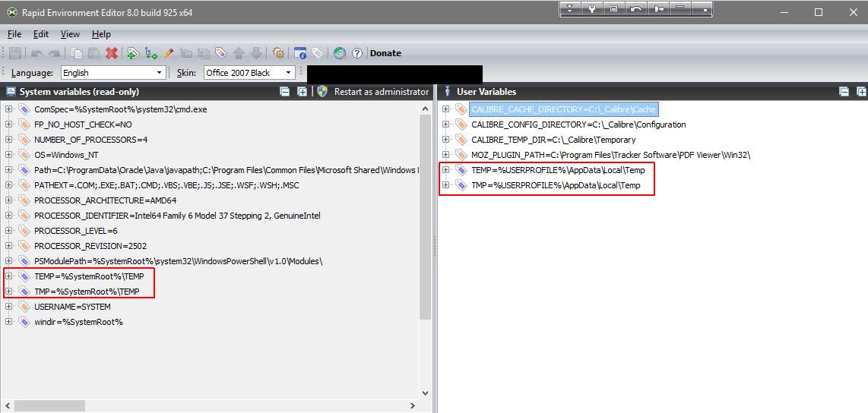Select FP_NO_HOST_CHECK=NO row
The width and height of the screenshot is (868, 413).
(83, 125)
